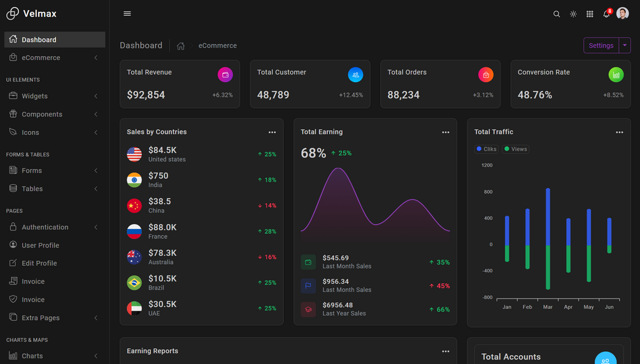Open the search icon in header

point(557,14)
